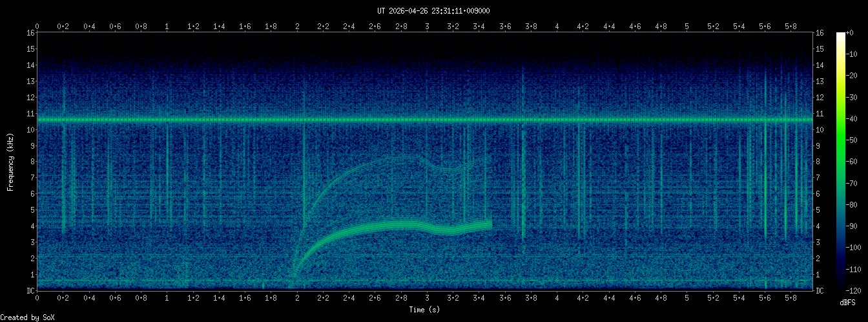The image size is (868, 322).
Task: Click the 4 second mark on bottom time axis
Action: point(557,298)
